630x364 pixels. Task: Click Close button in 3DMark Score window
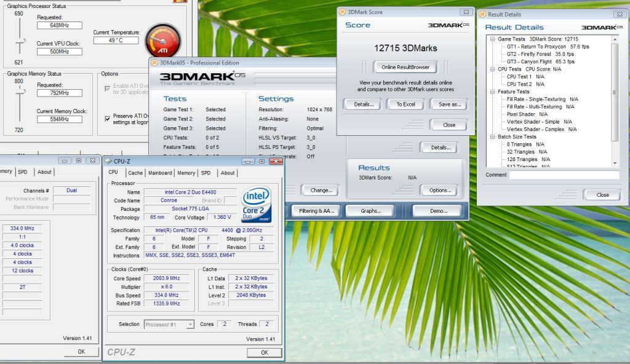[x=449, y=125]
